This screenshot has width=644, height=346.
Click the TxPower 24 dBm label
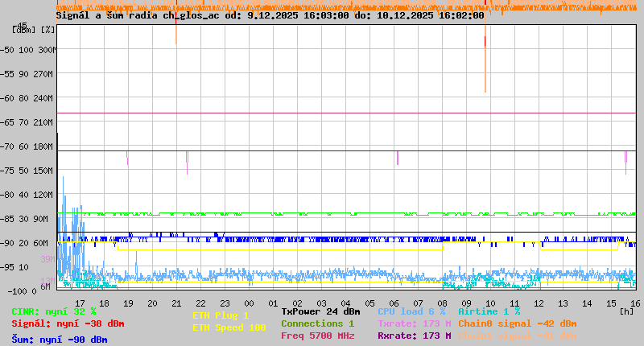tap(320, 311)
